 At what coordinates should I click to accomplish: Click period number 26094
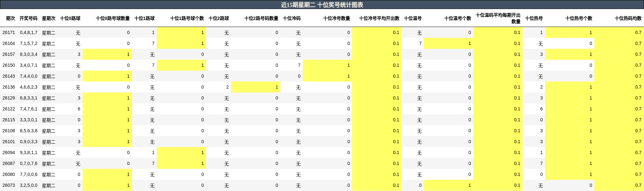(x=9, y=152)
